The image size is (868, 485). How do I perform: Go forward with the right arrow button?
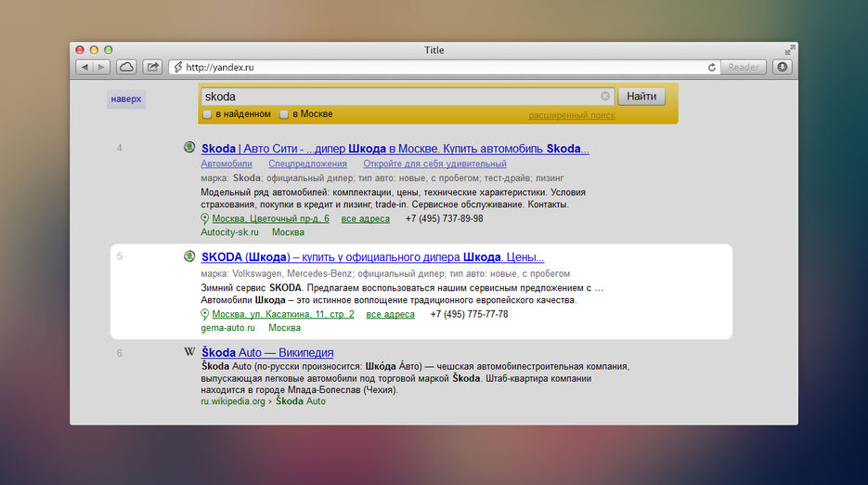(x=101, y=67)
